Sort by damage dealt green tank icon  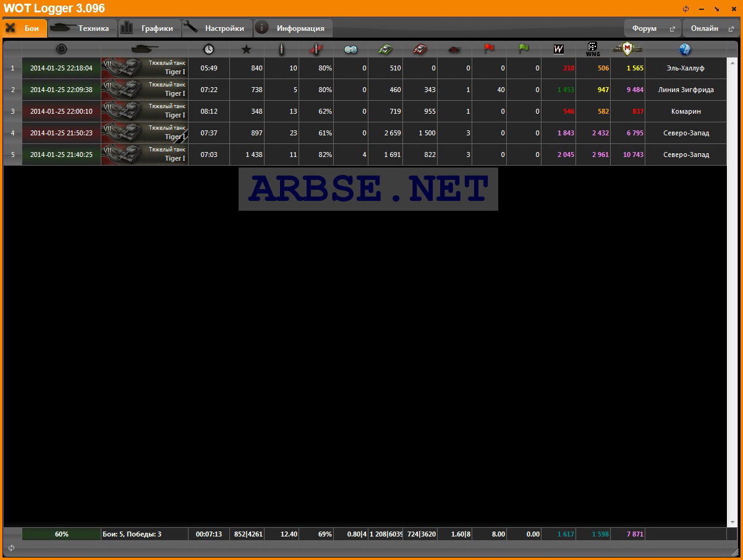[386, 49]
